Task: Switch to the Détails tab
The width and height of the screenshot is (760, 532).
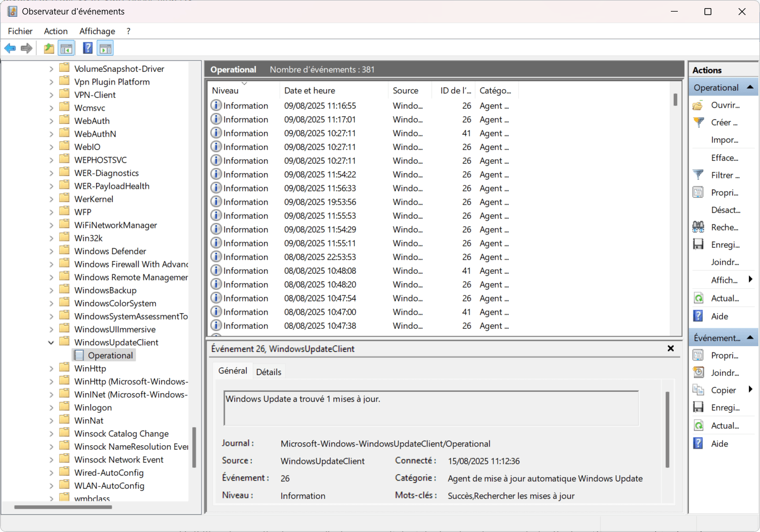Action: (269, 372)
